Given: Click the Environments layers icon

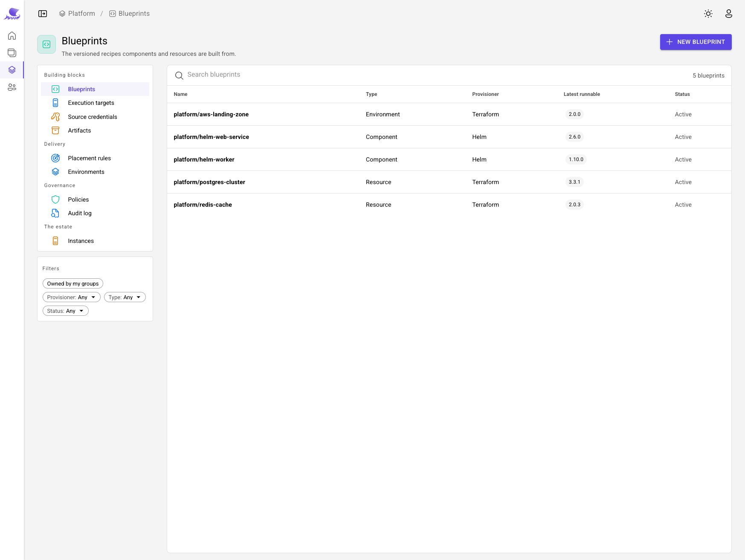Looking at the screenshot, I should tap(55, 172).
